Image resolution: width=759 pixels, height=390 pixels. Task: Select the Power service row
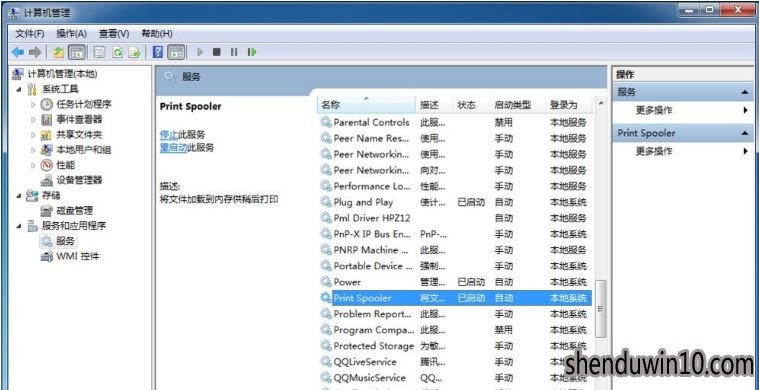(x=456, y=282)
